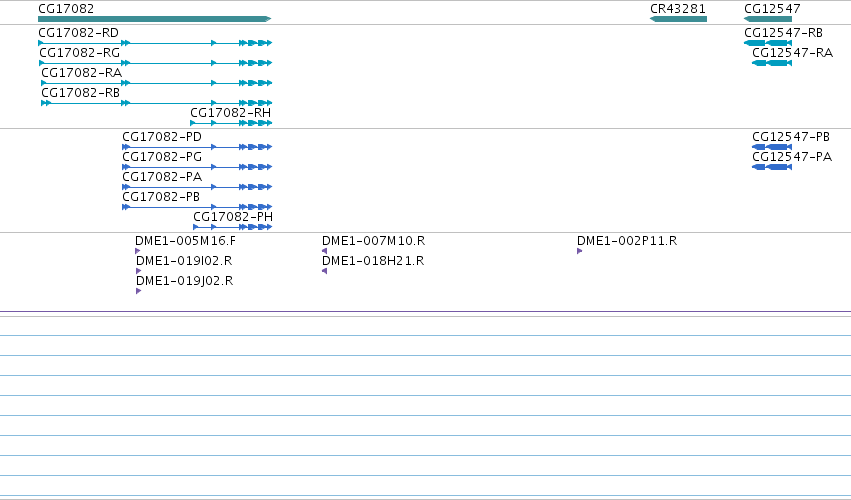The height and width of the screenshot is (500, 851).
Task: Select the DME1-018H21.R label
Action: tap(373, 261)
